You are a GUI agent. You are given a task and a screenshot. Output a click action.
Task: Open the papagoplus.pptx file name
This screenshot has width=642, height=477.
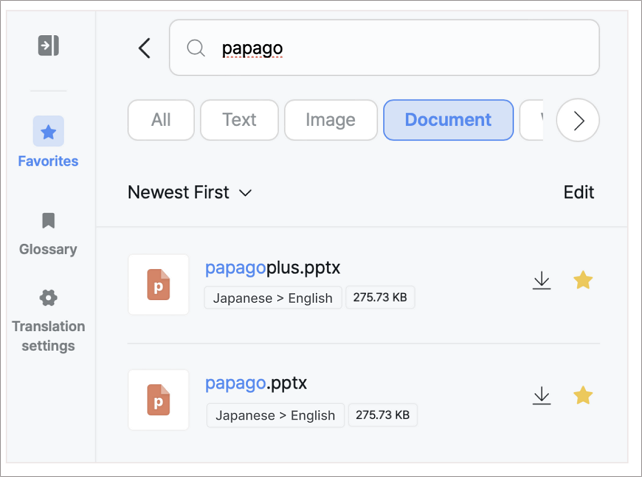(x=273, y=268)
